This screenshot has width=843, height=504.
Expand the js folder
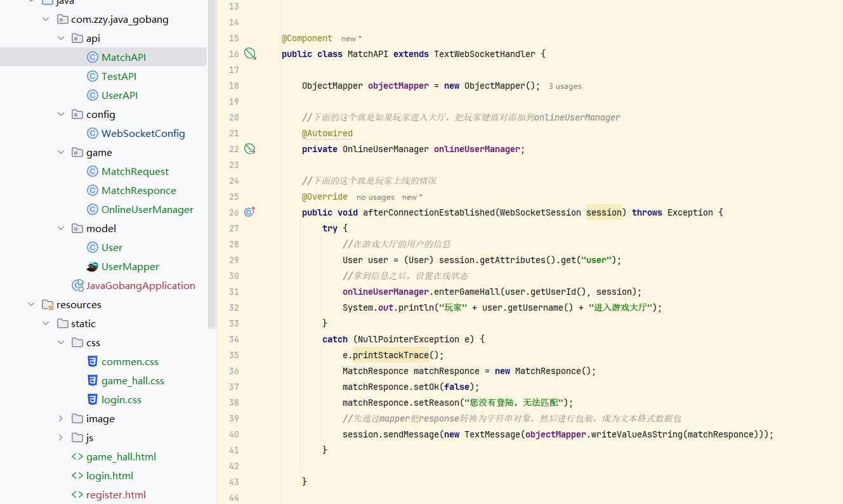pyautogui.click(x=61, y=437)
